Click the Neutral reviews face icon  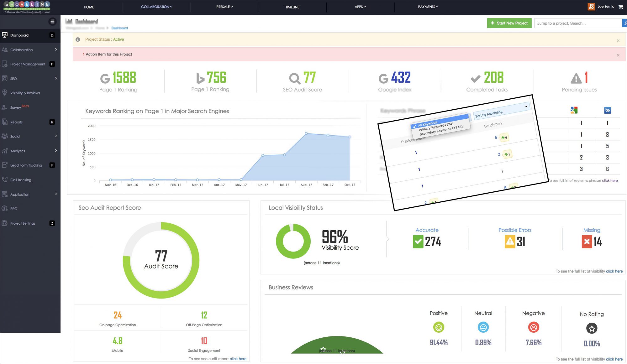[483, 327]
